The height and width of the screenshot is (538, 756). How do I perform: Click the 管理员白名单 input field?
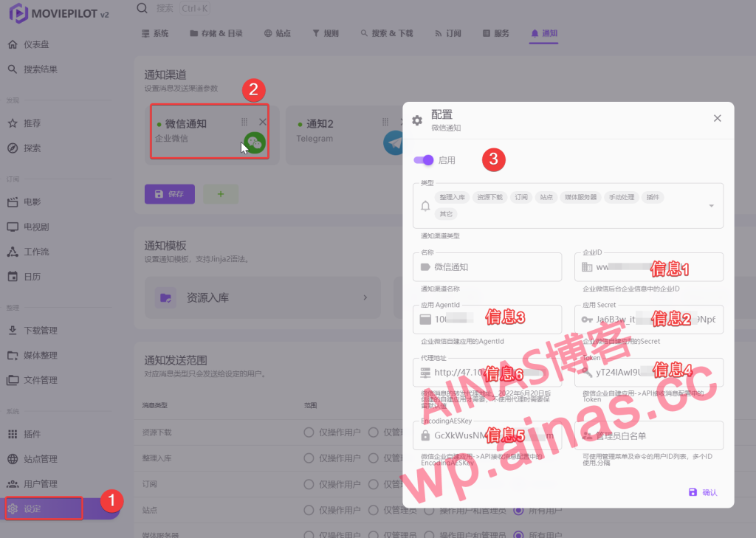click(649, 435)
